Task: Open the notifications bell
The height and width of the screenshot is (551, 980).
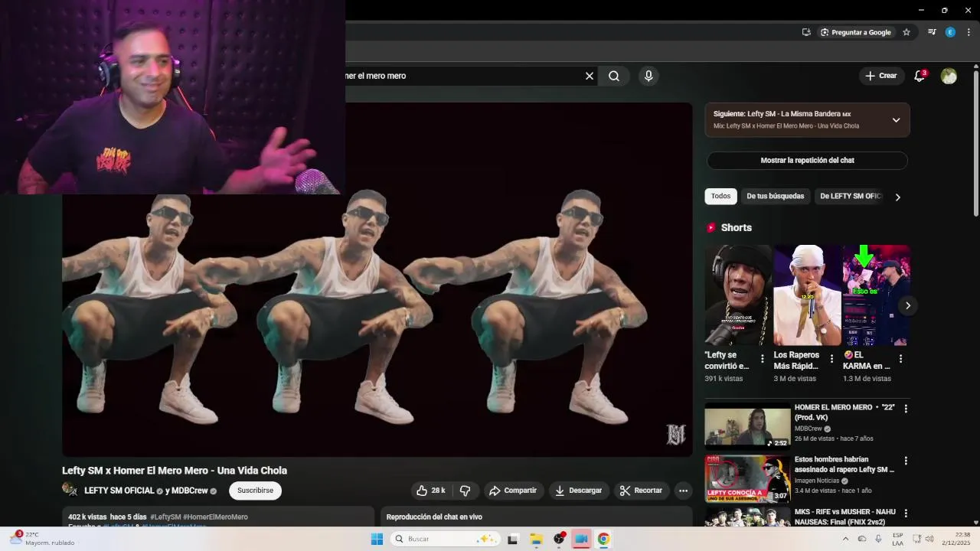Action: coord(920,76)
